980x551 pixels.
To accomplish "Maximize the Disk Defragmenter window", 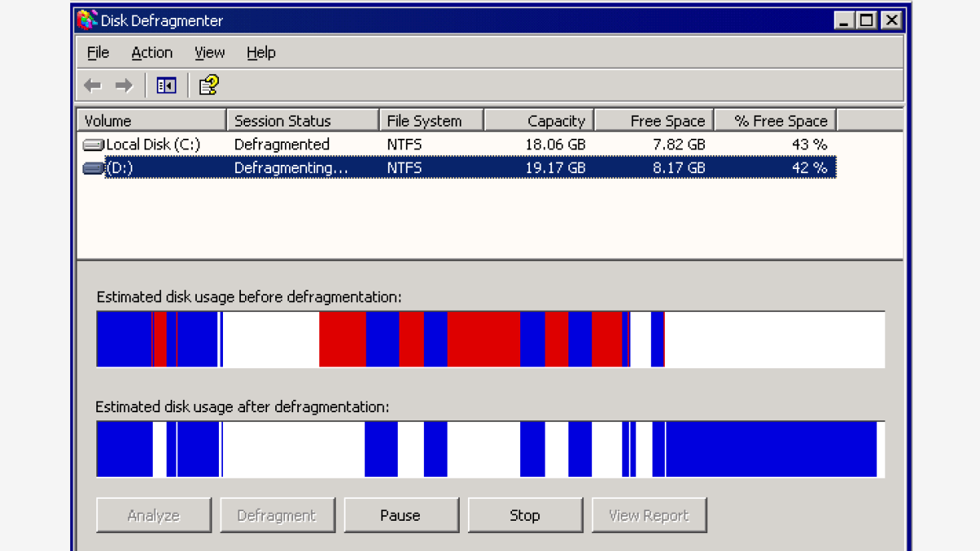I will [866, 21].
